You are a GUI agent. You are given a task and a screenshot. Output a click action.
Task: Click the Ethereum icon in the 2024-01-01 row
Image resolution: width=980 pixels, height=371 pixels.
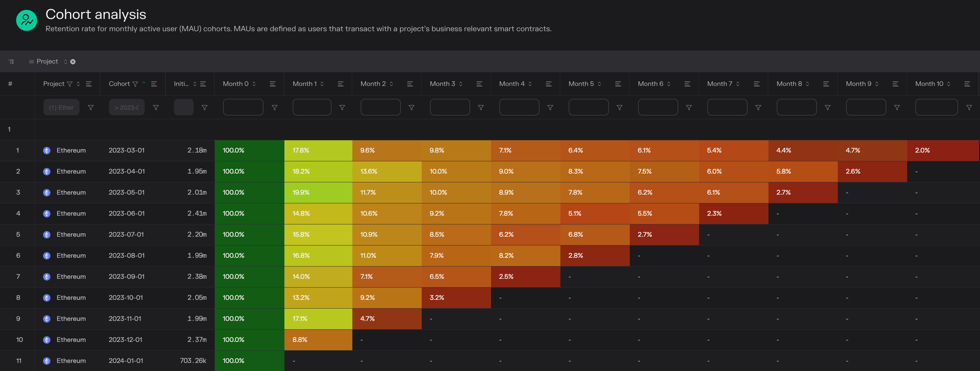click(x=47, y=361)
